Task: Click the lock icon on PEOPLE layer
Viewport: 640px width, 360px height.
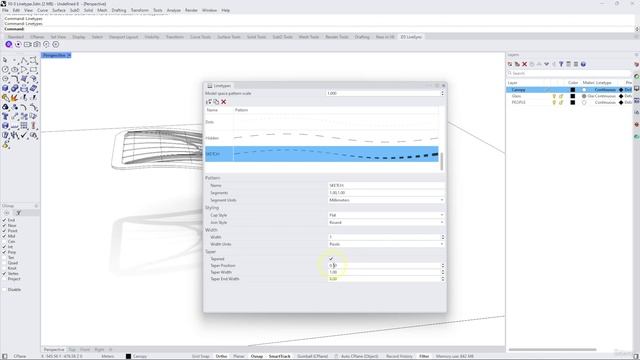Action: [561, 102]
